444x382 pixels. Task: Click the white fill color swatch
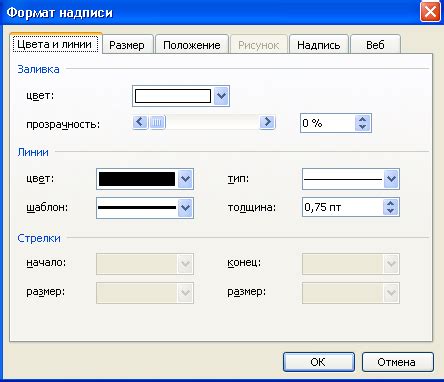coord(173,96)
